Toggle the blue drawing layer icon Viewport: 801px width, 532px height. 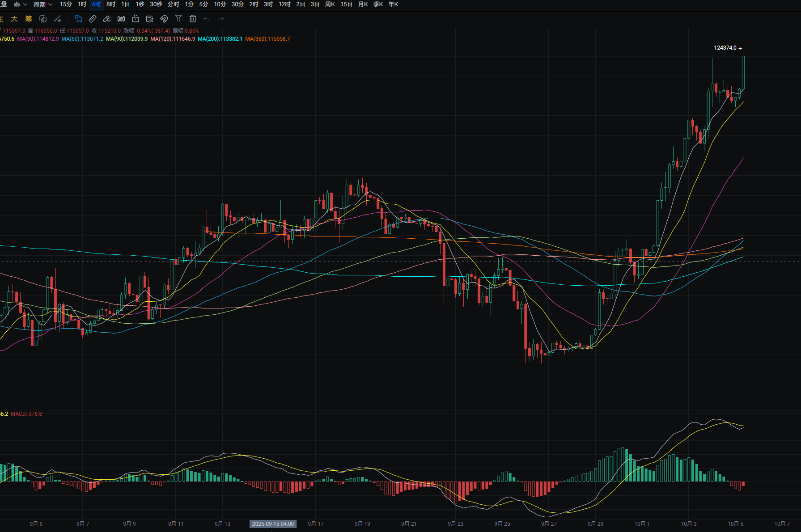78,19
